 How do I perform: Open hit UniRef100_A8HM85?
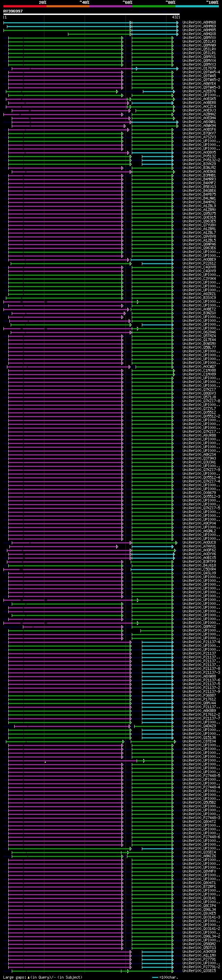coord(199,30)
